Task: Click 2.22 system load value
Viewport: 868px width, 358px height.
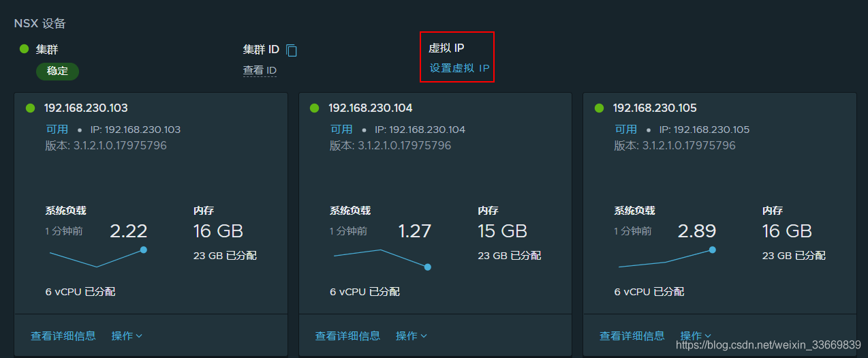Action: pyautogui.click(x=129, y=231)
